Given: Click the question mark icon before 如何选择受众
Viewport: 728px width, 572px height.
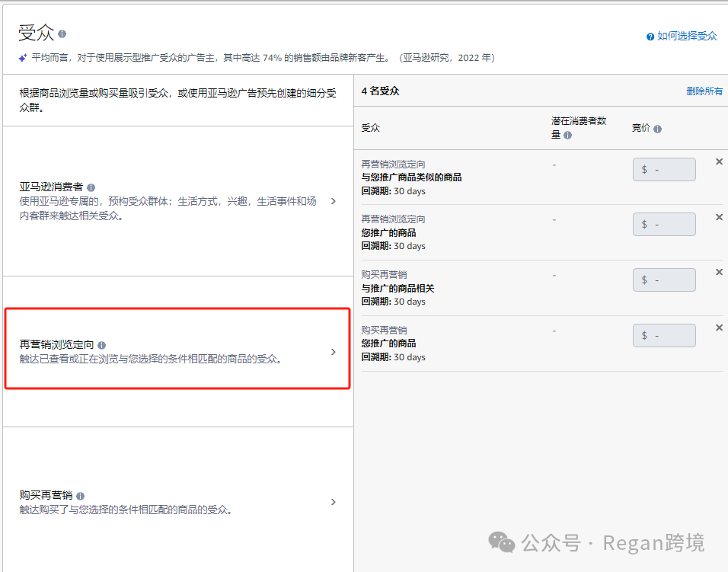Looking at the screenshot, I should pyautogui.click(x=650, y=37).
